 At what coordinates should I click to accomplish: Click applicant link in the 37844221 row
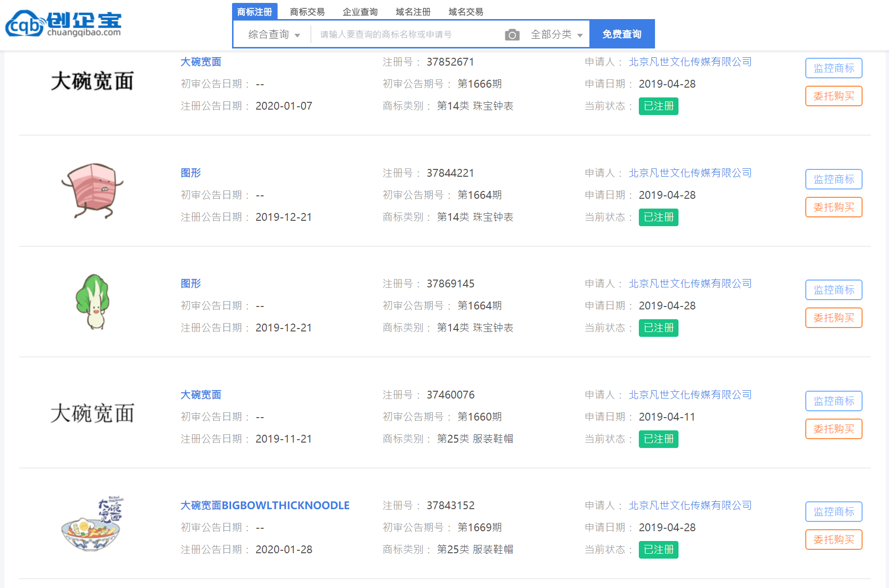690,173
